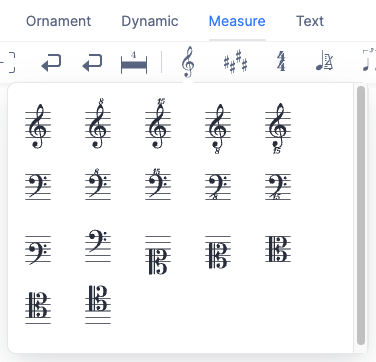Select the C clef sitting below the staff
Image resolution: width=376 pixels, height=362 pixels.
coord(158,255)
